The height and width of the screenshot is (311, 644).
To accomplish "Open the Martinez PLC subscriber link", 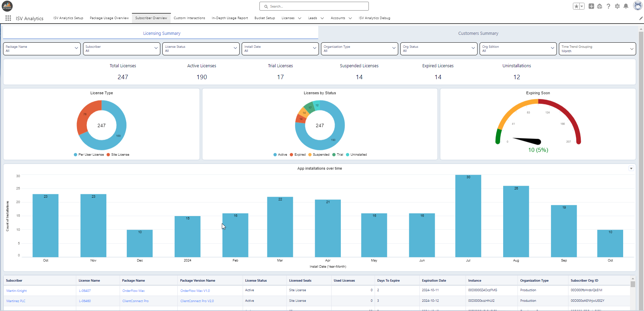I will (16, 301).
